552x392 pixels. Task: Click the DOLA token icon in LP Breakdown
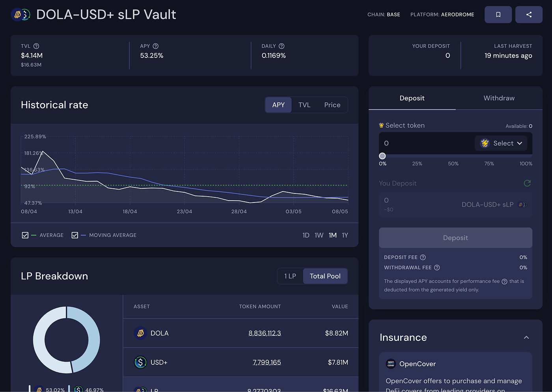coord(140,333)
